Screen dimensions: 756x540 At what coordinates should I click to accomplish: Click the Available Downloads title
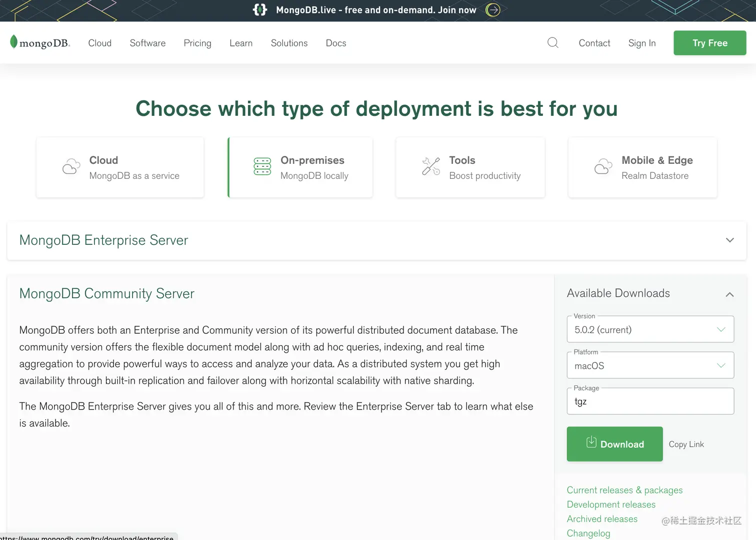tap(618, 293)
